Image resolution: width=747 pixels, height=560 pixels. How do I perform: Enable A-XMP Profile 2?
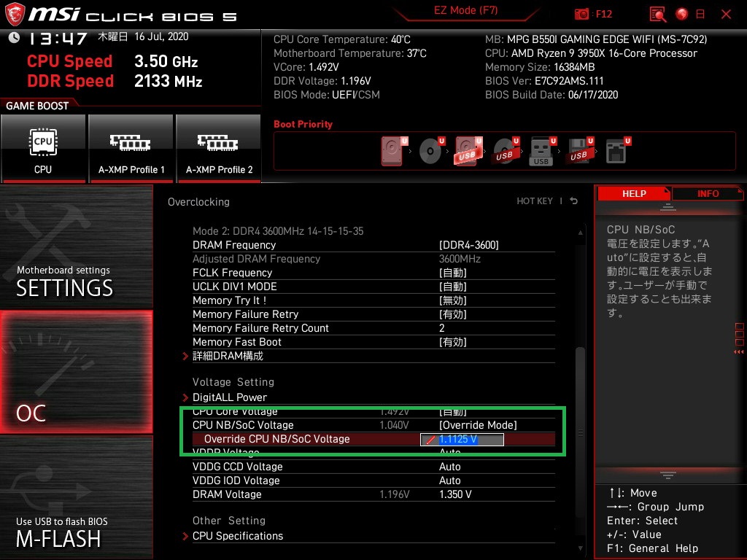[x=219, y=149]
